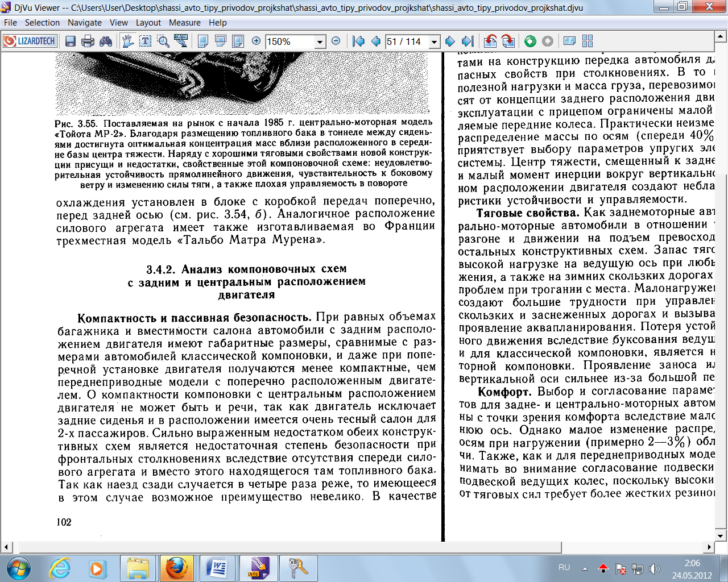Click the horizontal scrollbar thumb
The width and height of the screenshot is (728, 582).
point(291,547)
